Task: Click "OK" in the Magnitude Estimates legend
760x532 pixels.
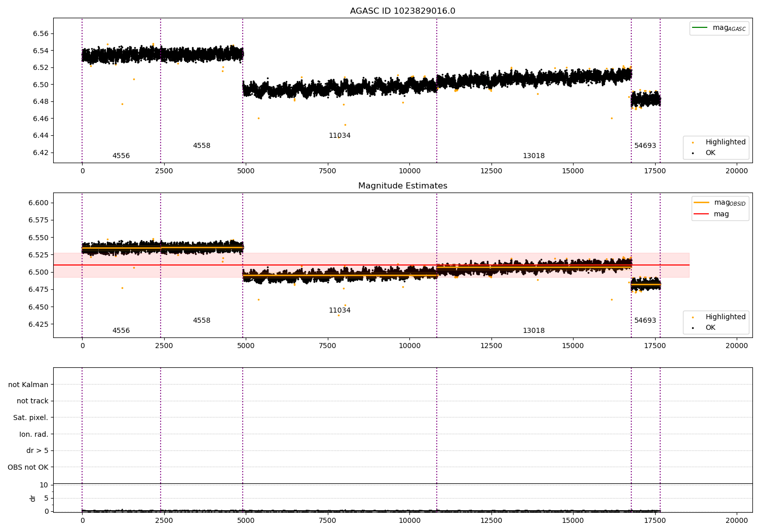Action: 710,327
